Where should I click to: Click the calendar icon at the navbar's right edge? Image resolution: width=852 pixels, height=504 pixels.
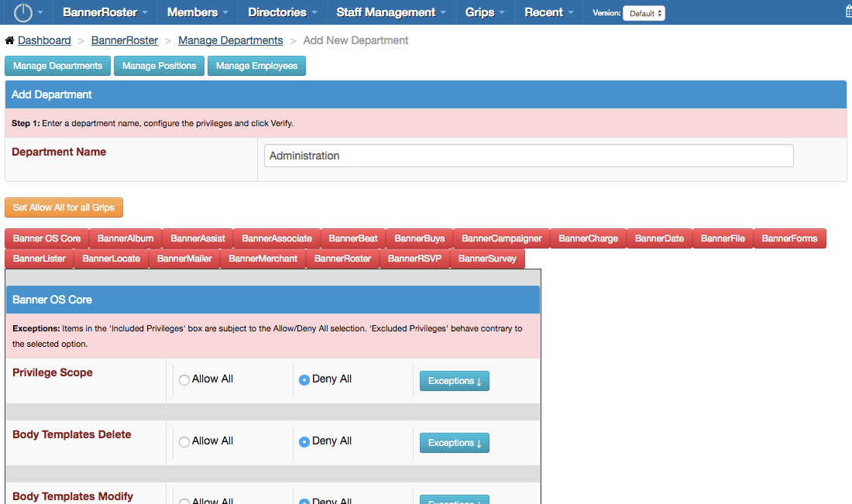coord(849,12)
